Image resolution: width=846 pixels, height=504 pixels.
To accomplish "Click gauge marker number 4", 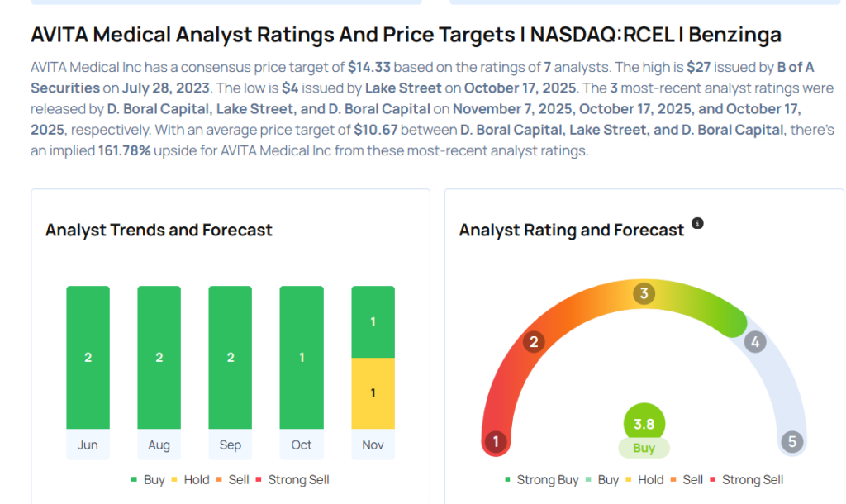I will 754,342.
